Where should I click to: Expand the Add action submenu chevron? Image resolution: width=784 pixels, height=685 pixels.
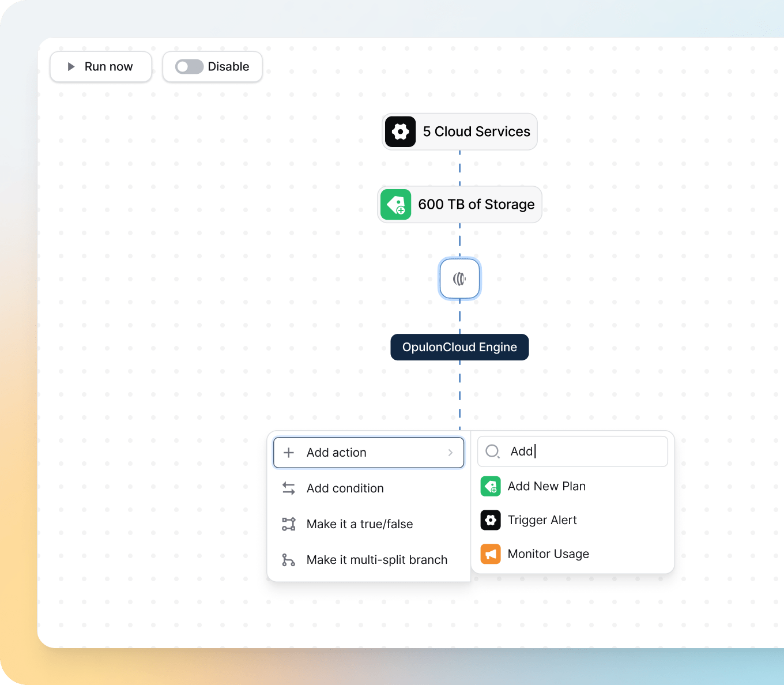pyautogui.click(x=450, y=453)
